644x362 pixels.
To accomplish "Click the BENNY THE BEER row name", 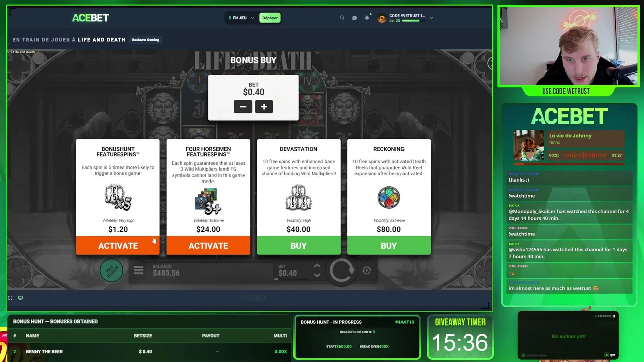I will (44, 352).
